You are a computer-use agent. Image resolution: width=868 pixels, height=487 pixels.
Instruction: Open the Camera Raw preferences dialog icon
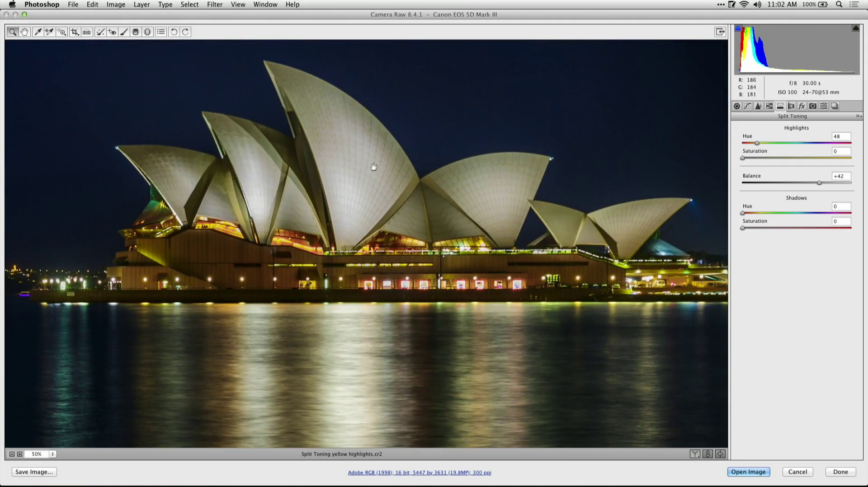pos(161,32)
